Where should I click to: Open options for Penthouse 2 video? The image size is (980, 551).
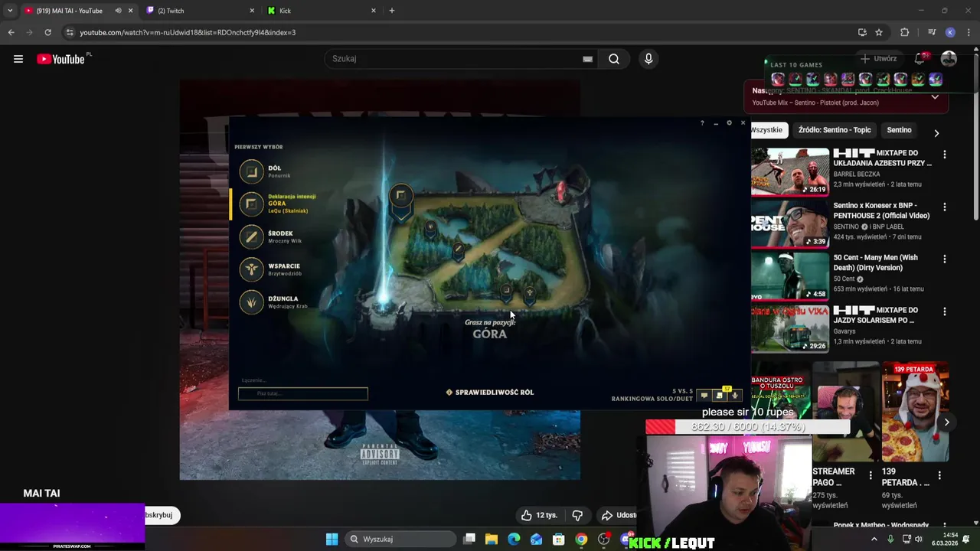pyautogui.click(x=945, y=207)
